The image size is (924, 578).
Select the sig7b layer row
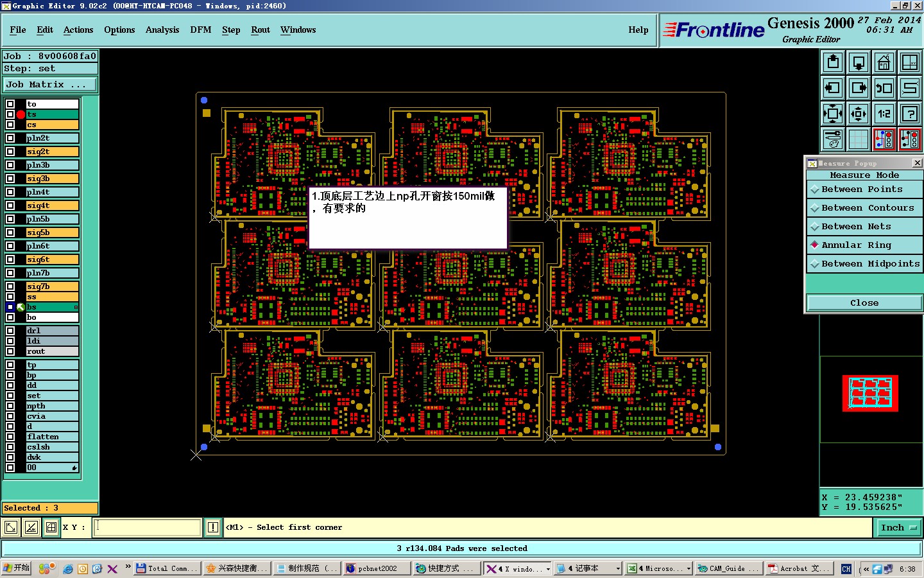[53, 286]
